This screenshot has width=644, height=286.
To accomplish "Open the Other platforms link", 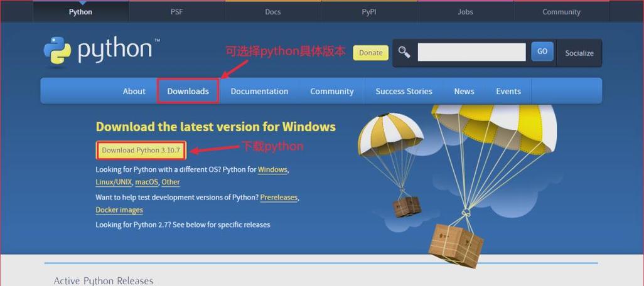I will coord(171,182).
